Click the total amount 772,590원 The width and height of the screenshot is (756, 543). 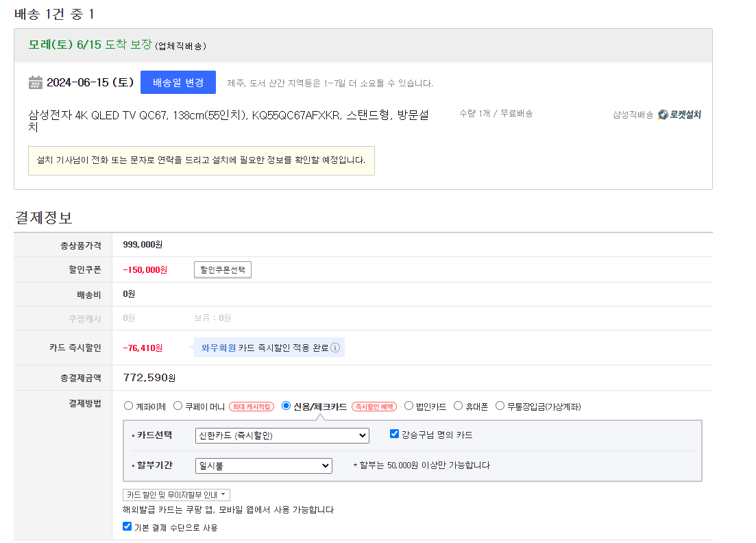click(149, 378)
